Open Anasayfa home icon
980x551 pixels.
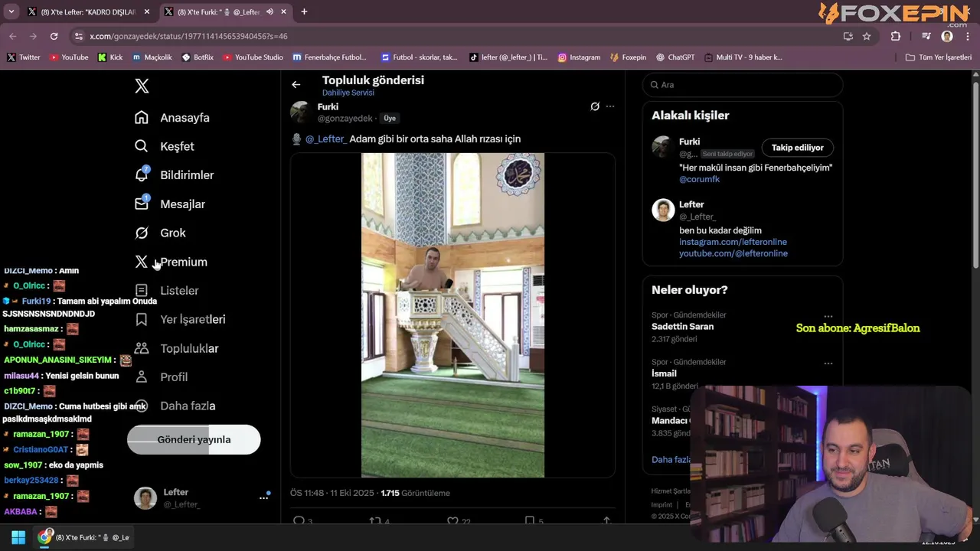click(142, 117)
